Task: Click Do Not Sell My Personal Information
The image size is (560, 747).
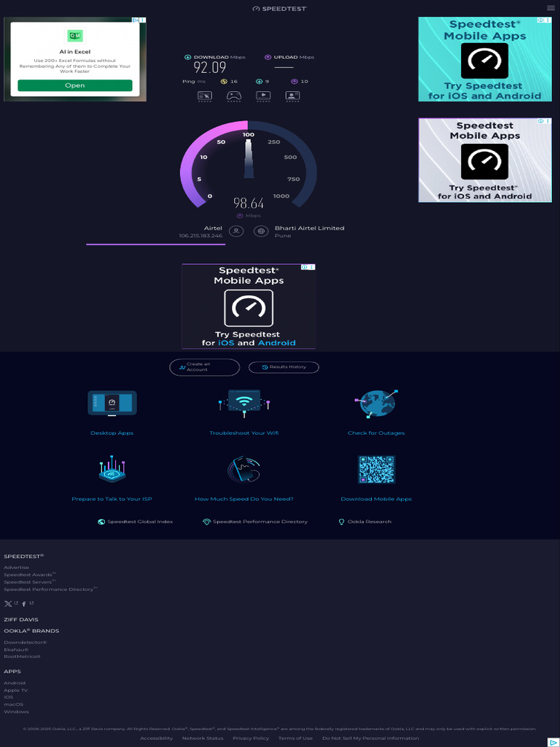Action: [x=370, y=738]
